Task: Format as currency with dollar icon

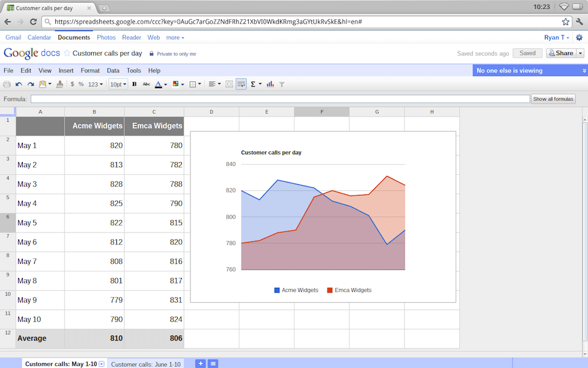Action: point(72,84)
